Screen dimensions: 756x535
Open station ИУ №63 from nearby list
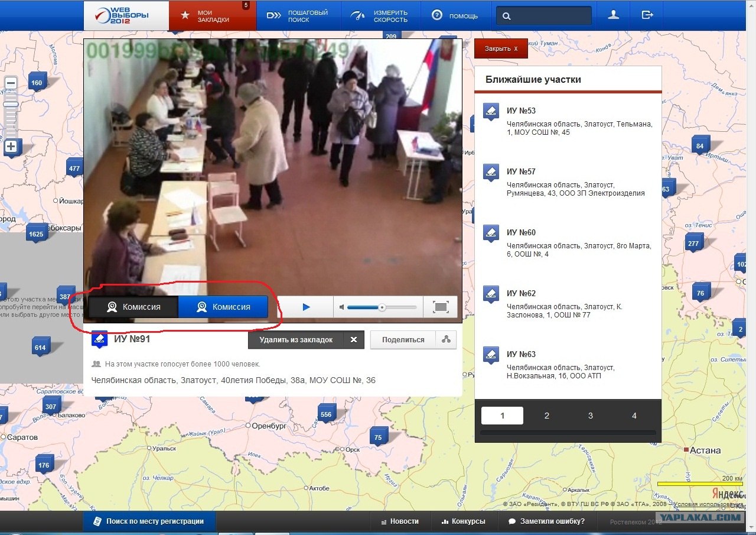click(521, 354)
